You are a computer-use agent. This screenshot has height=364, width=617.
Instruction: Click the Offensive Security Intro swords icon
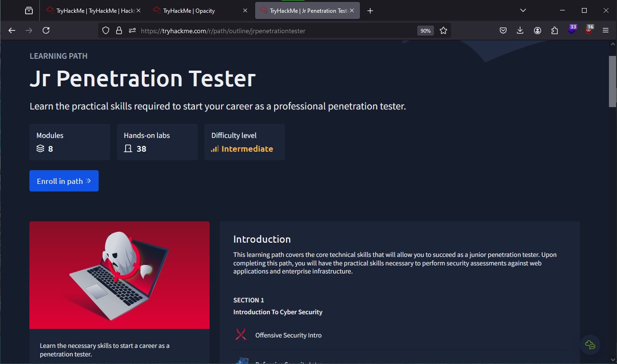pos(241,335)
